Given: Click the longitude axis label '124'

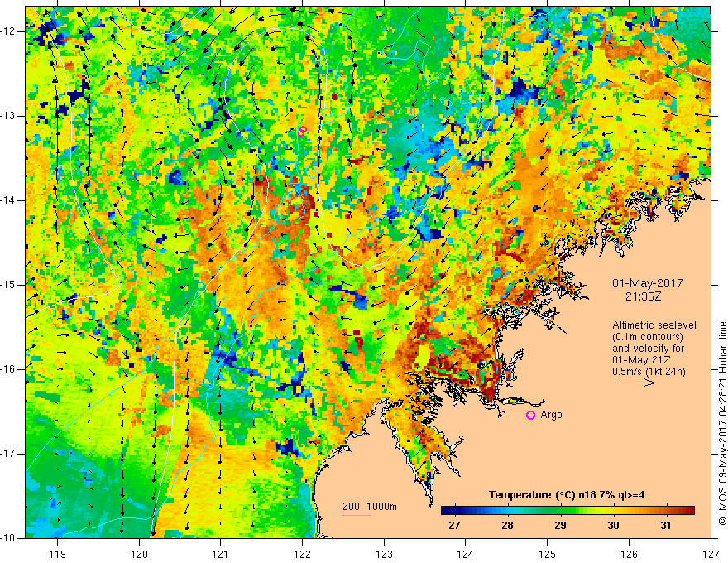Looking at the screenshot, I should pyautogui.click(x=466, y=554).
